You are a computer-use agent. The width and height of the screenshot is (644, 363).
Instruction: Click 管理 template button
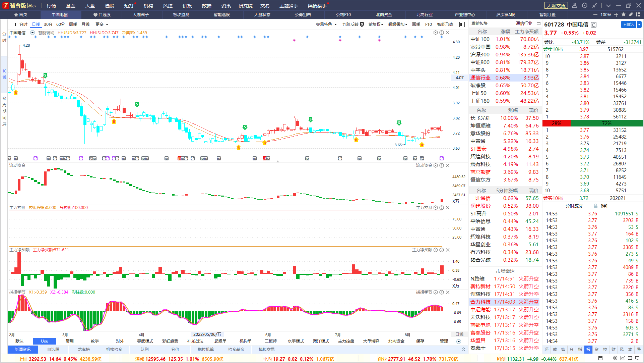(x=444, y=341)
